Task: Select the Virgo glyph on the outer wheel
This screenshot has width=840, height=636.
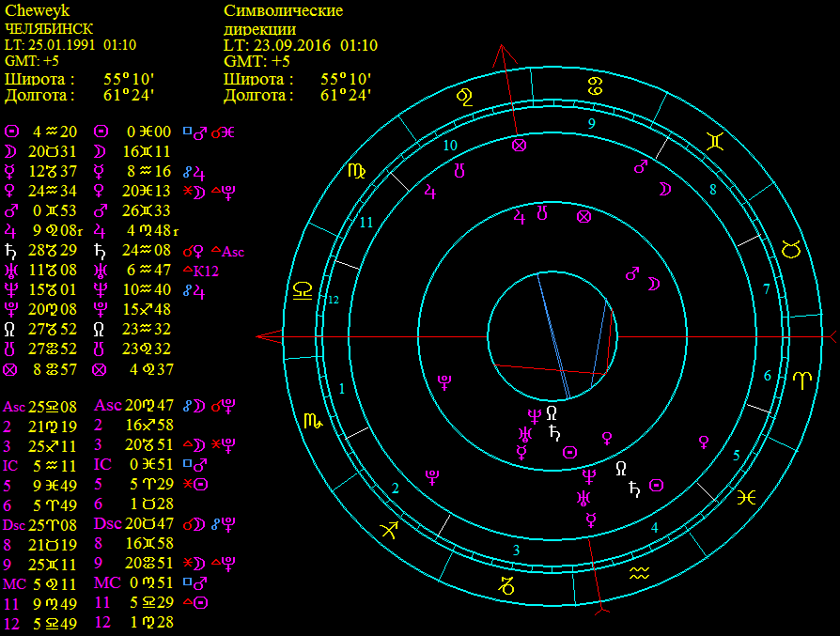Action: coord(357,171)
